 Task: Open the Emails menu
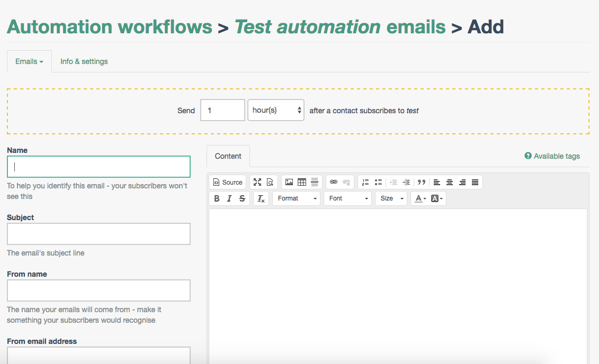point(29,61)
